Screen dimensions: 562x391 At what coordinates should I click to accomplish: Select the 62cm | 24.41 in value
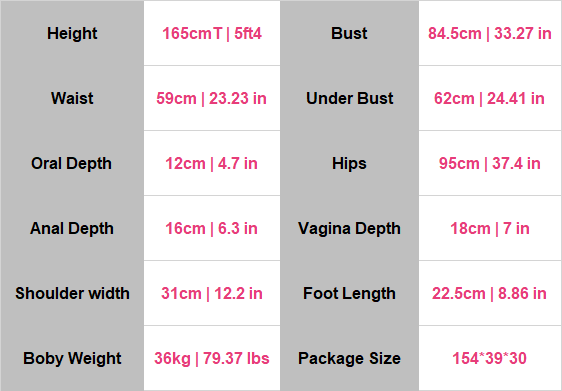[x=489, y=99]
